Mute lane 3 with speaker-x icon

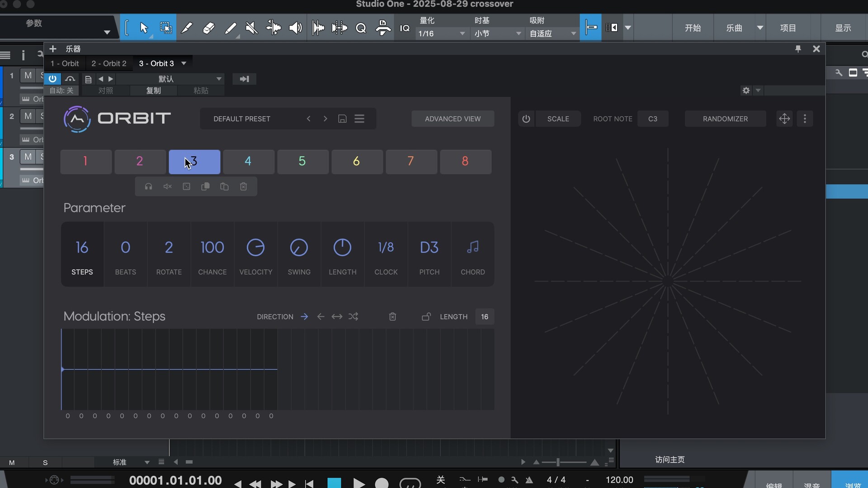tap(167, 187)
